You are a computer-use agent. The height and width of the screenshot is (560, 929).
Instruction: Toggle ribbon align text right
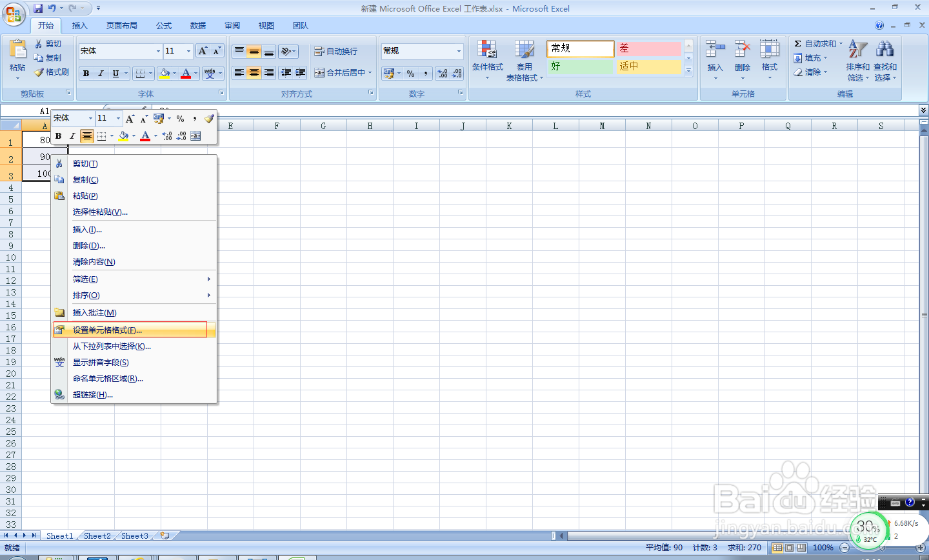269,73
